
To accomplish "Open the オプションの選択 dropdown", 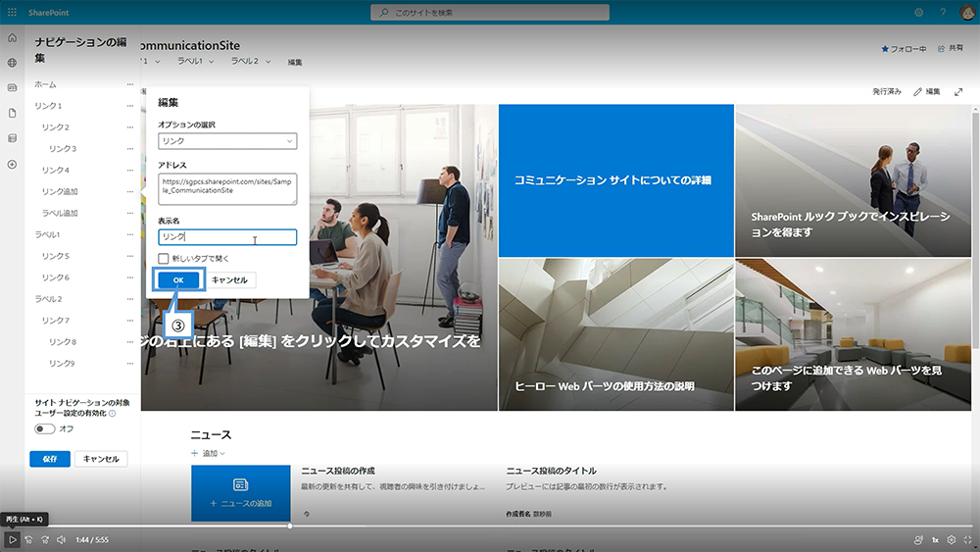I will point(227,141).
